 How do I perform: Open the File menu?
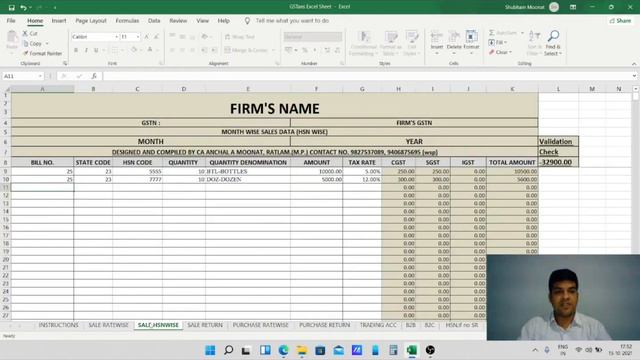(x=11, y=20)
